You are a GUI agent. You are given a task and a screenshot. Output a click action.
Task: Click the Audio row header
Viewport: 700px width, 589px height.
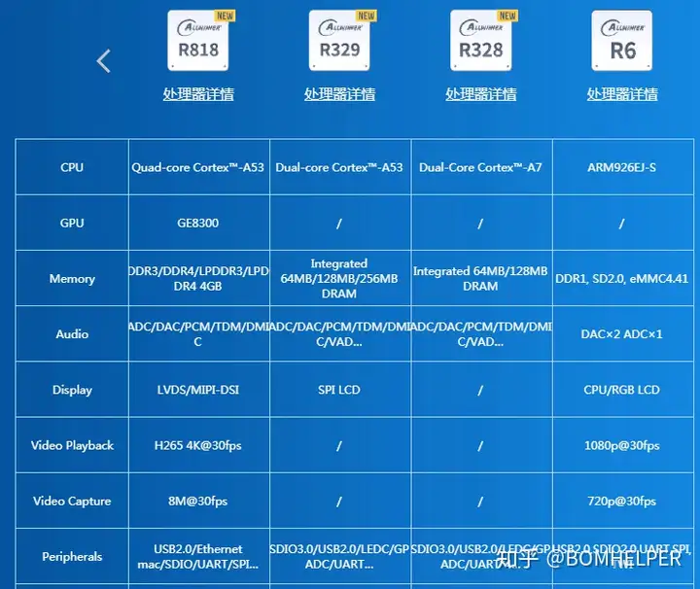click(72, 333)
